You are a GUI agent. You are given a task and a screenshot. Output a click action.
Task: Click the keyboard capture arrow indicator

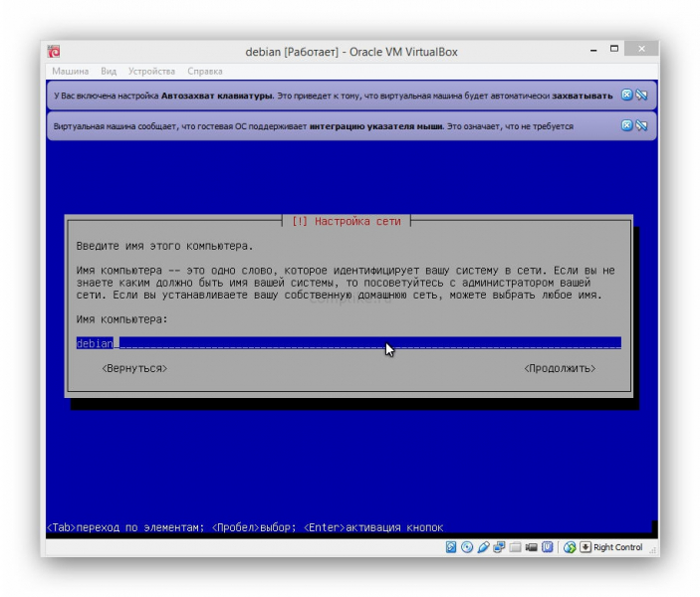coord(585,547)
